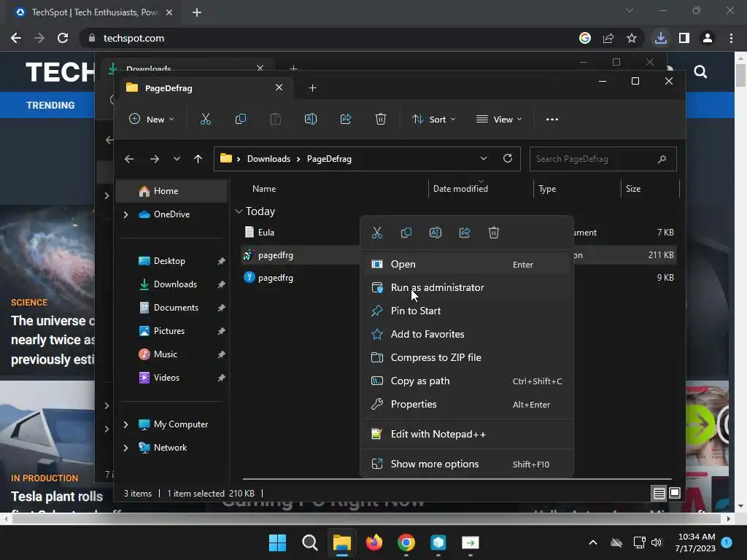The width and height of the screenshot is (747, 560).
Task: Open Firefox from the taskbar
Action: [x=374, y=542]
